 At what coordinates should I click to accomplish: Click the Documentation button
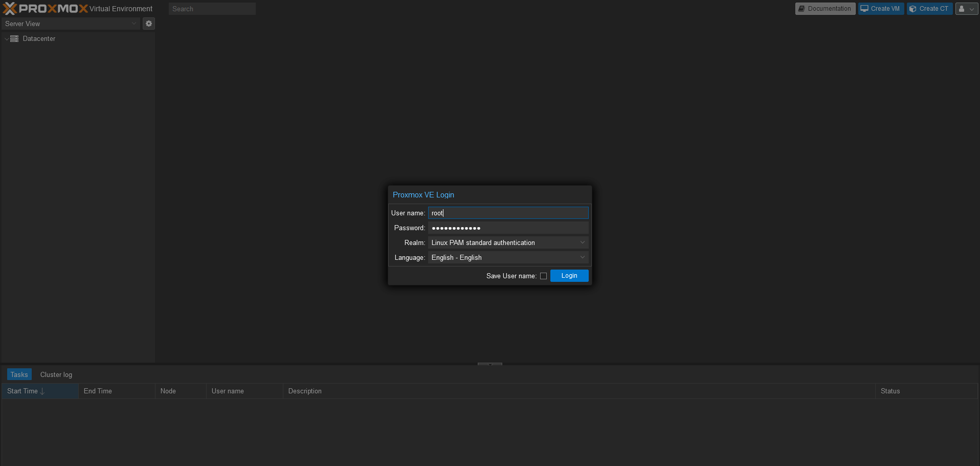pyautogui.click(x=825, y=8)
